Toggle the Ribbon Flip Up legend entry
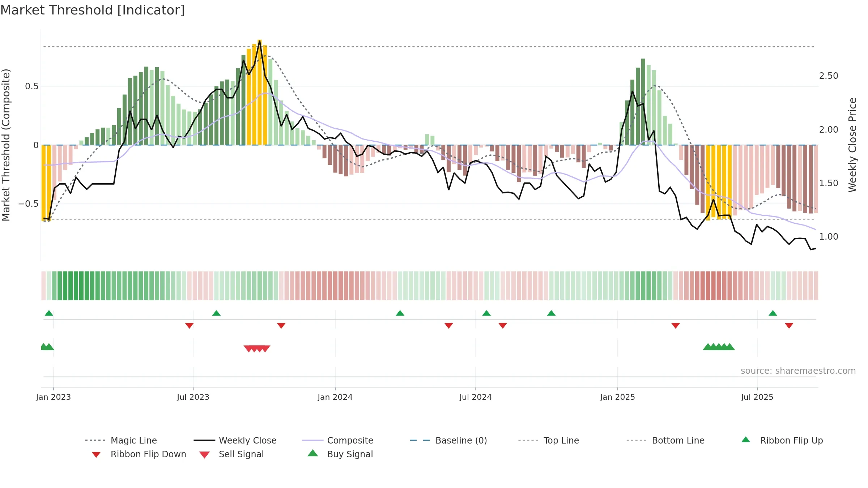This screenshot has width=868, height=488. click(x=782, y=440)
